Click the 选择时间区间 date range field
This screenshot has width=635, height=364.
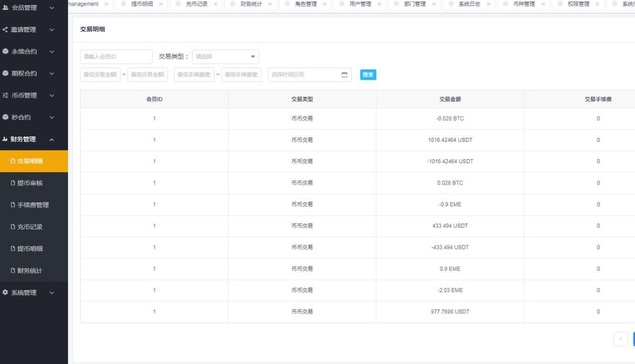pos(310,75)
